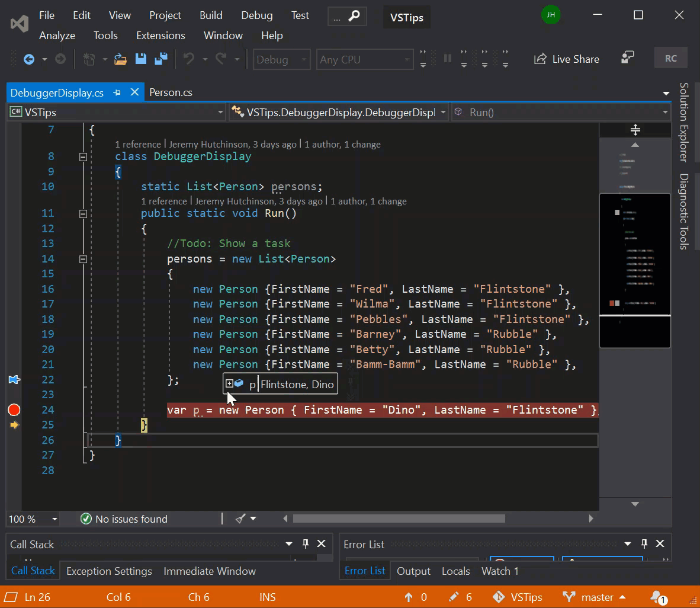Switch to the Output tab
Viewport: 700px width, 608px height.
pos(413,571)
